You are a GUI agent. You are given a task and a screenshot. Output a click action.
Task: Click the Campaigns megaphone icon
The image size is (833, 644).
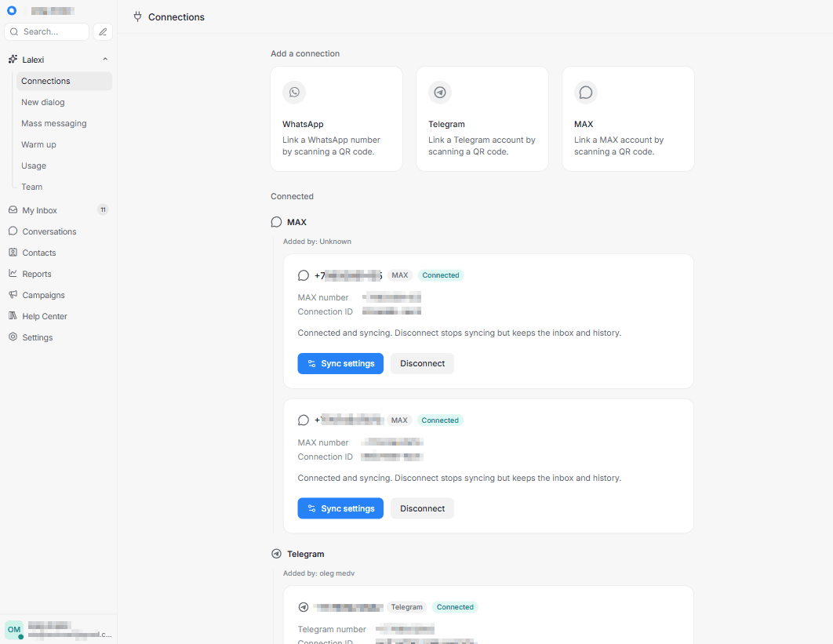[x=13, y=294]
